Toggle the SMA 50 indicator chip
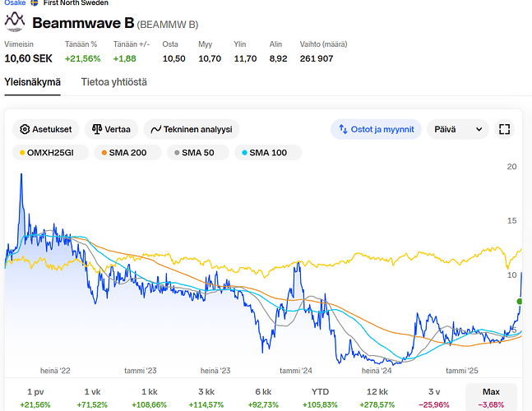This screenshot has width=532, height=411. (198, 153)
